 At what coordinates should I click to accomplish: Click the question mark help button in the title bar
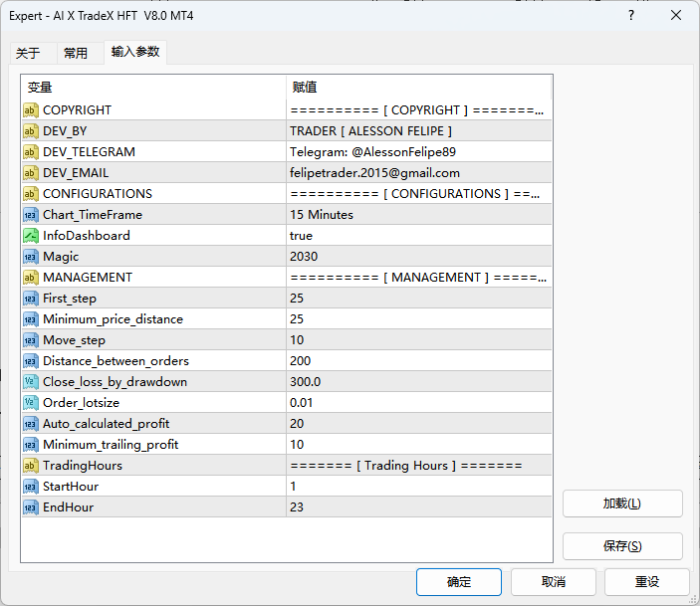coord(631,16)
